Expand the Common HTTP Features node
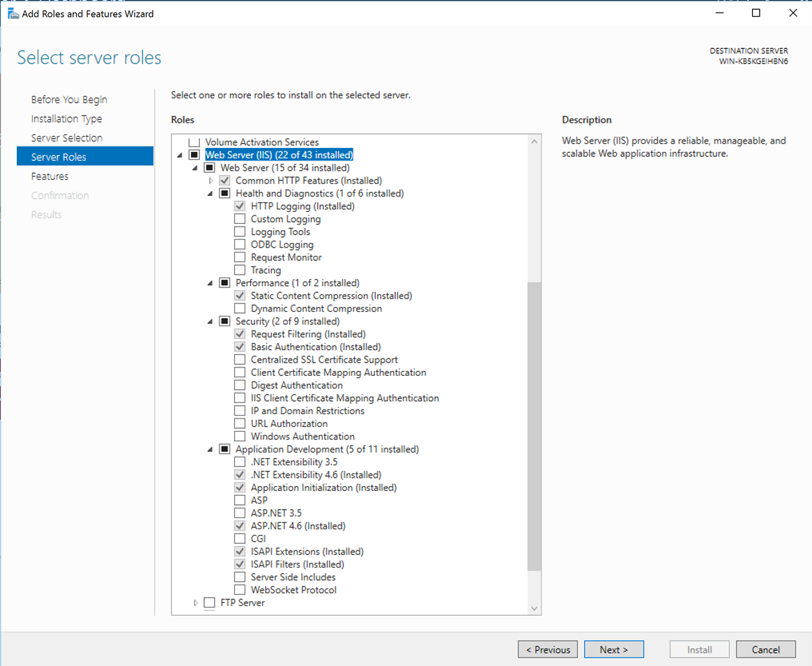The image size is (812, 666). (x=210, y=181)
